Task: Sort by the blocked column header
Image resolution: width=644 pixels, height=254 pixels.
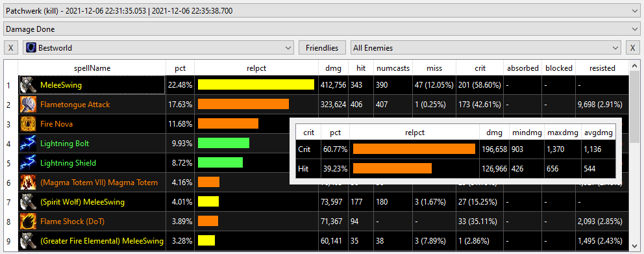Action: tap(558, 68)
